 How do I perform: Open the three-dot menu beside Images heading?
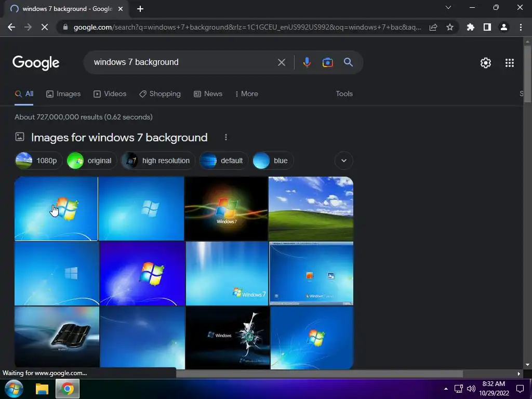(226, 137)
